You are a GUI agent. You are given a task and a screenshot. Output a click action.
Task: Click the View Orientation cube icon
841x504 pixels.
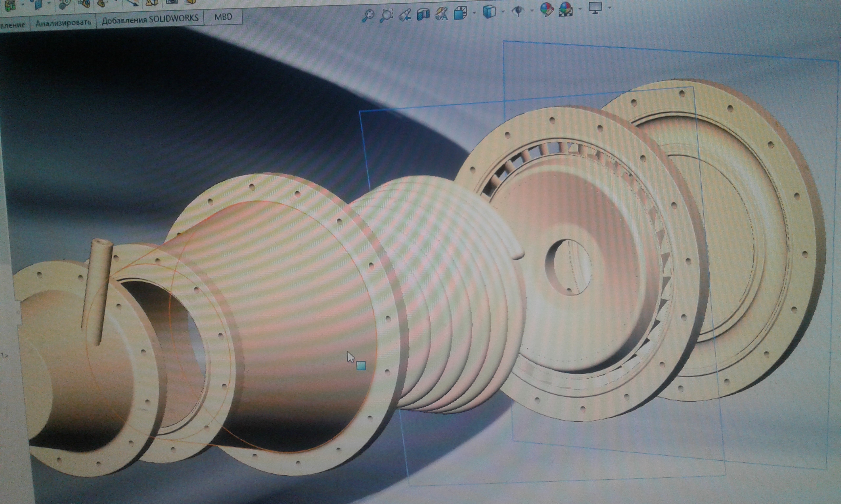460,13
